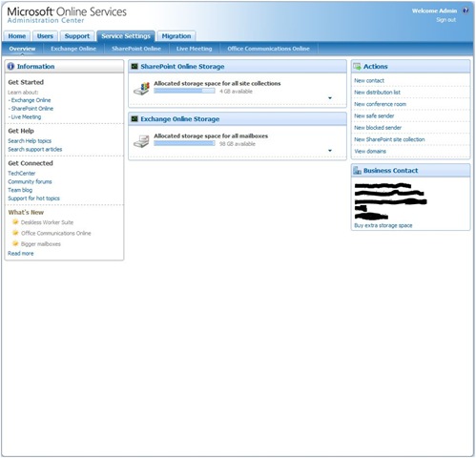Click the Information panel info icon
The height and width of the screenshot is (458, 476).
[10, 66]
